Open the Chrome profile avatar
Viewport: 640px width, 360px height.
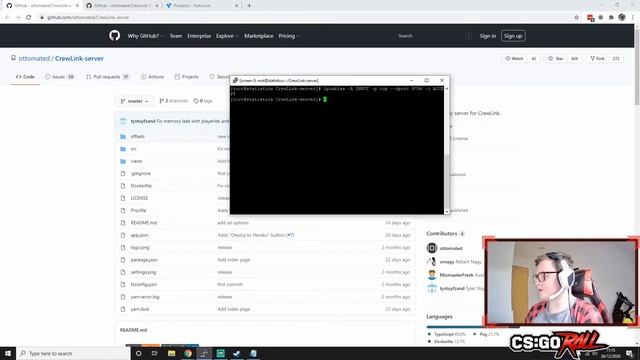(622, 17)
